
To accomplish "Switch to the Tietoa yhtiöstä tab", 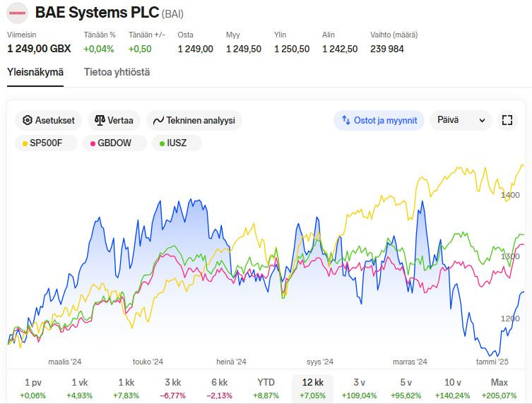I will pos(117,72).
